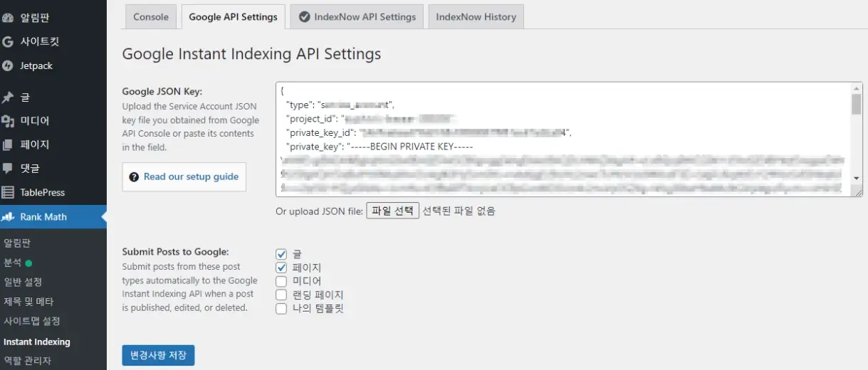Click the question mark icon beside setup guide
This screenshot has height=370, width=868.
(x=134, y=176)
